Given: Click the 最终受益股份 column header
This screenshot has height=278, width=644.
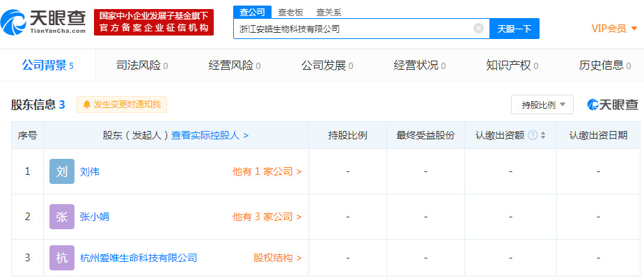Looking at the screenshot, I should pos(425,135).
